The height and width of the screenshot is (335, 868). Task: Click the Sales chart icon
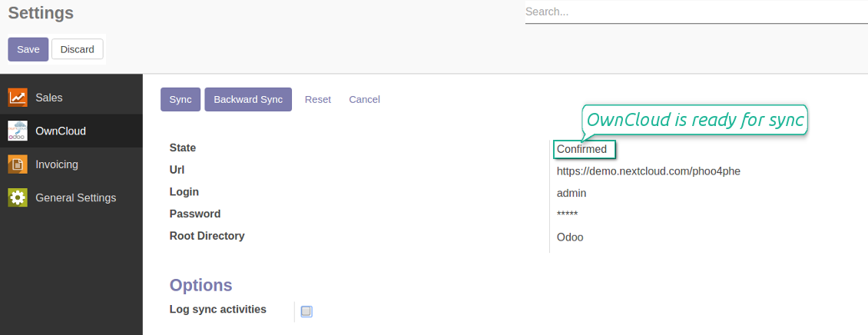[18, 98]
